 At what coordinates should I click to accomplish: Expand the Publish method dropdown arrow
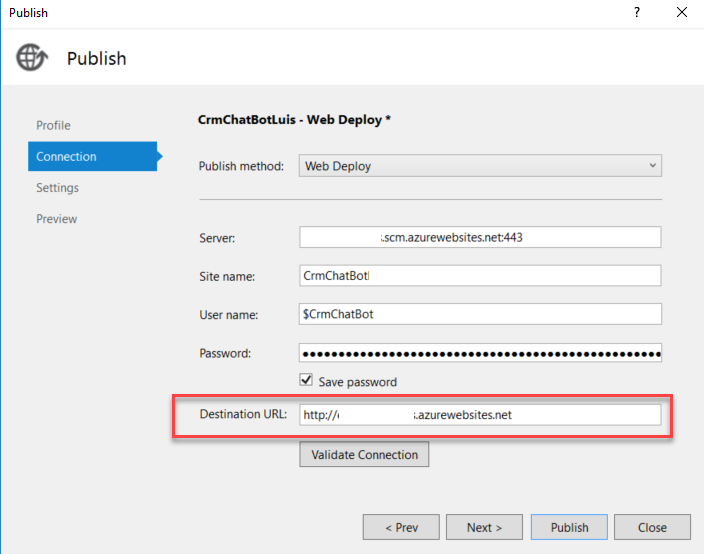652,166
